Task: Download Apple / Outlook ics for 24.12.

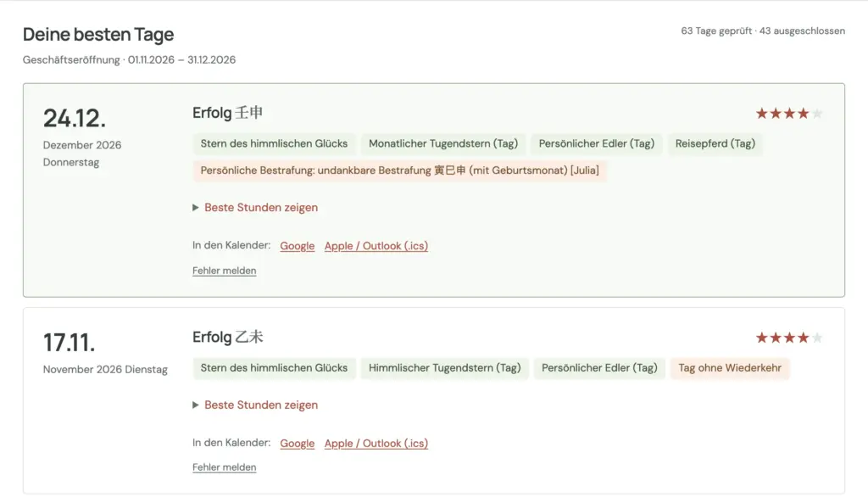Action: click(376, 246)
